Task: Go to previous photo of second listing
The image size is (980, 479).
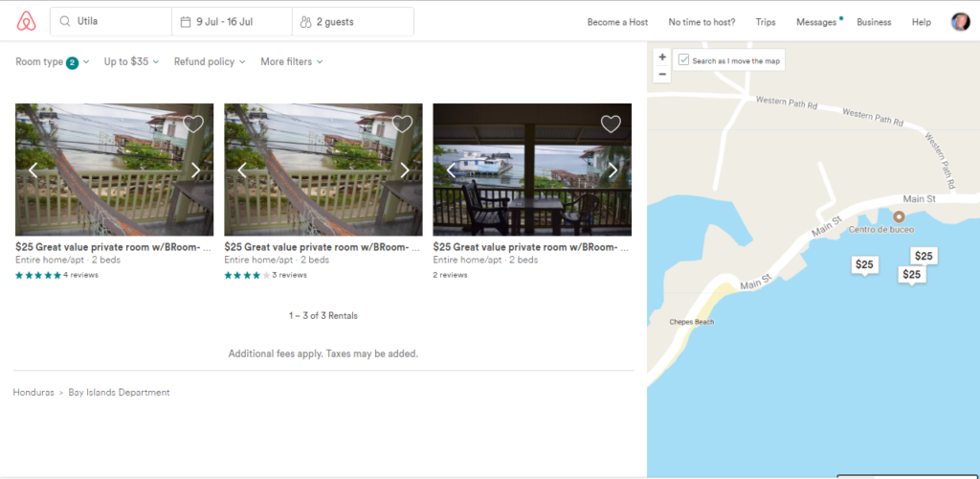Action: pyautogui.click(x=242, y=171)
